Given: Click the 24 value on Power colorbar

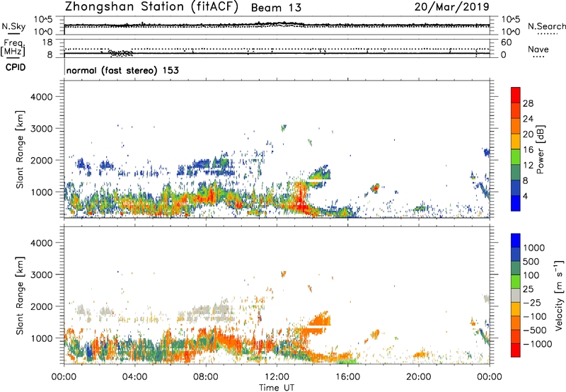Looking at the screenshot, I should (528, 119).
